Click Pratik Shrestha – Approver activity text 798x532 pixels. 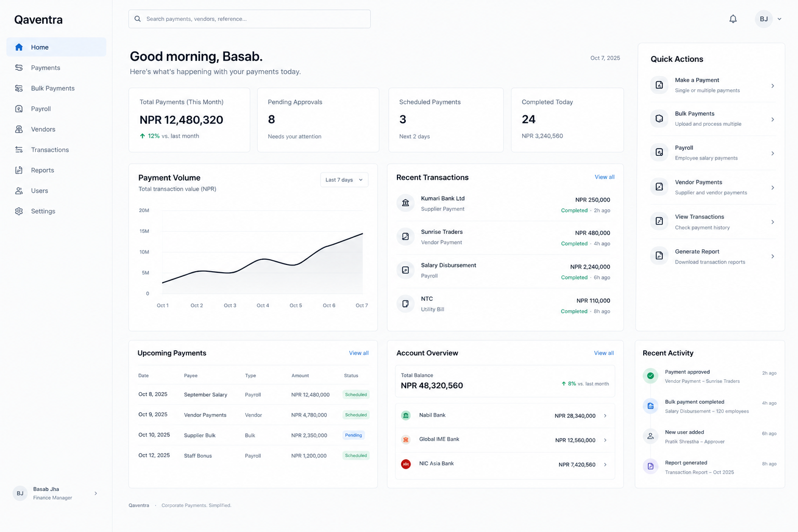pyautogui.click(x=695, y=442)
